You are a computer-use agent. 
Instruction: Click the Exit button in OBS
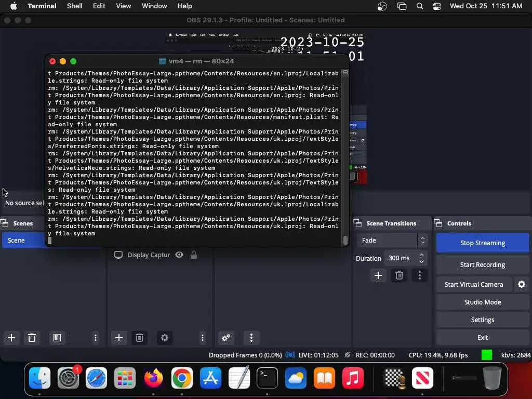click(483, 337)
